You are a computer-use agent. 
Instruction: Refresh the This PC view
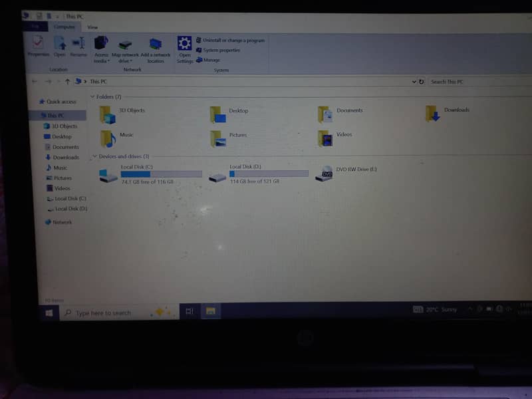click(x=422, y=82)
